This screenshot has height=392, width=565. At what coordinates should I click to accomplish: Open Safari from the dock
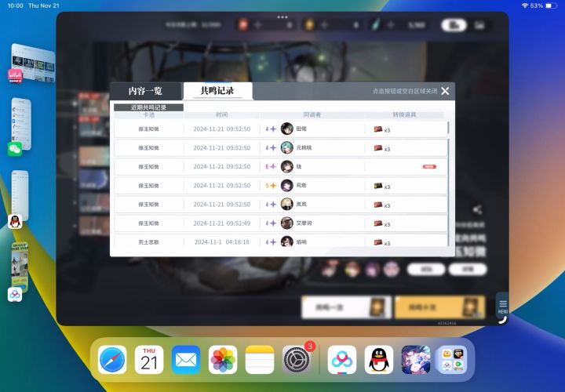tap(112, 360)
